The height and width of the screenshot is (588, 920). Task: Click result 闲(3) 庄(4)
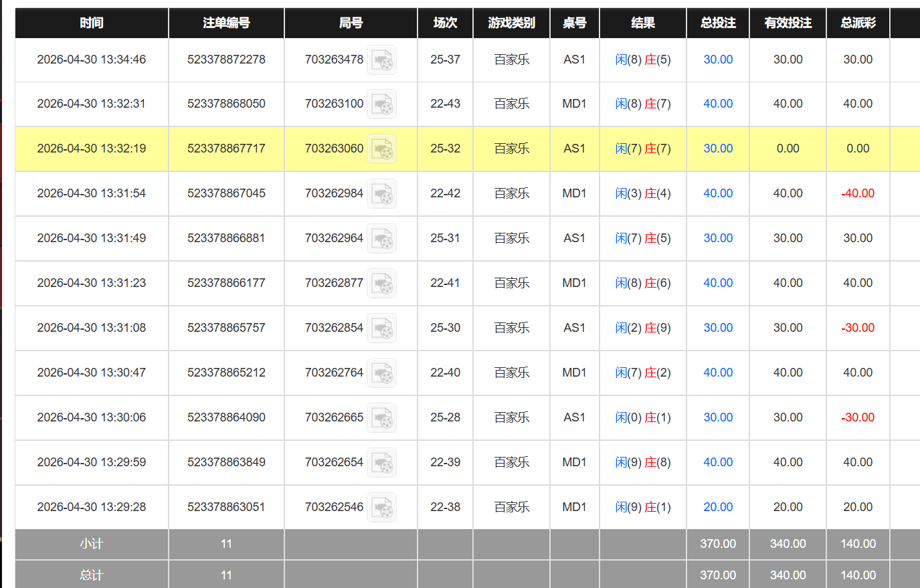(x=643, y=193)
